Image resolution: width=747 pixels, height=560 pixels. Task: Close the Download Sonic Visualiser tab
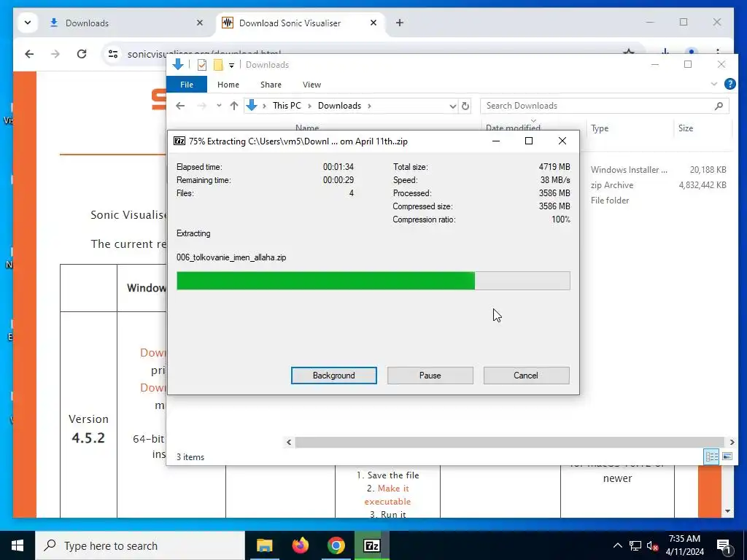click(x=373, y=23)
